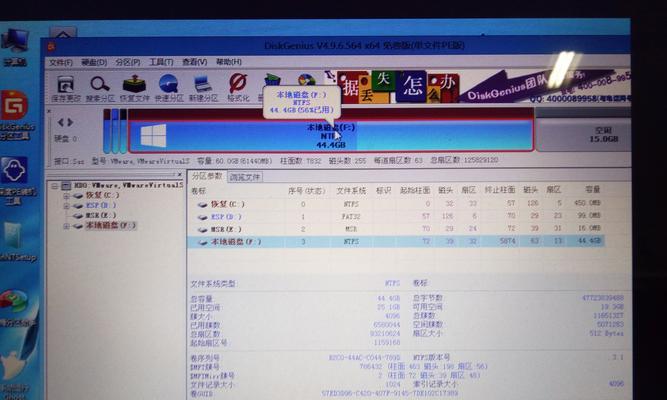Click the 16.0MB capacity cell
The image size is (667, 400).
[x=589, y=228]
